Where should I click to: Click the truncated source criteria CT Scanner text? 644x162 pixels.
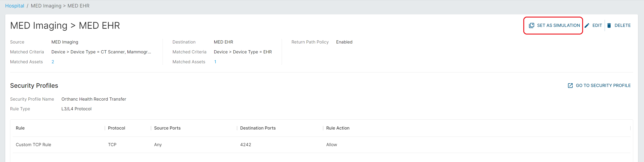[101, 52]
